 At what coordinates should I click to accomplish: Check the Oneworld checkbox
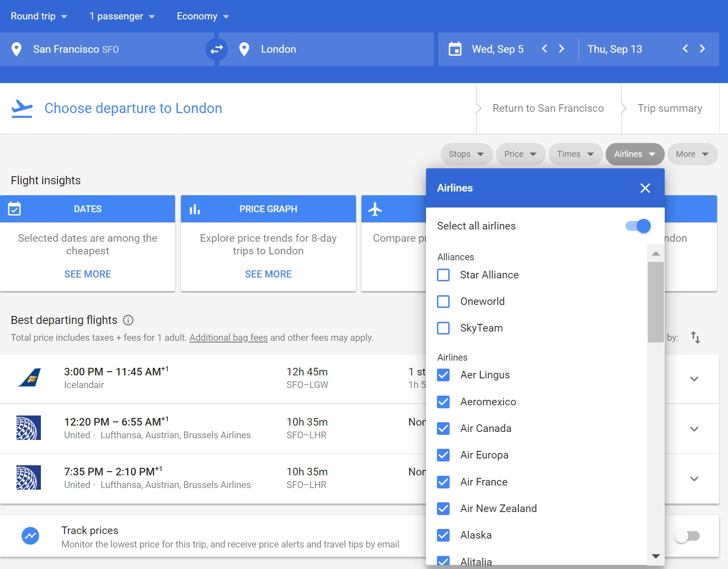pyautogui.click(x=443, y=302)
